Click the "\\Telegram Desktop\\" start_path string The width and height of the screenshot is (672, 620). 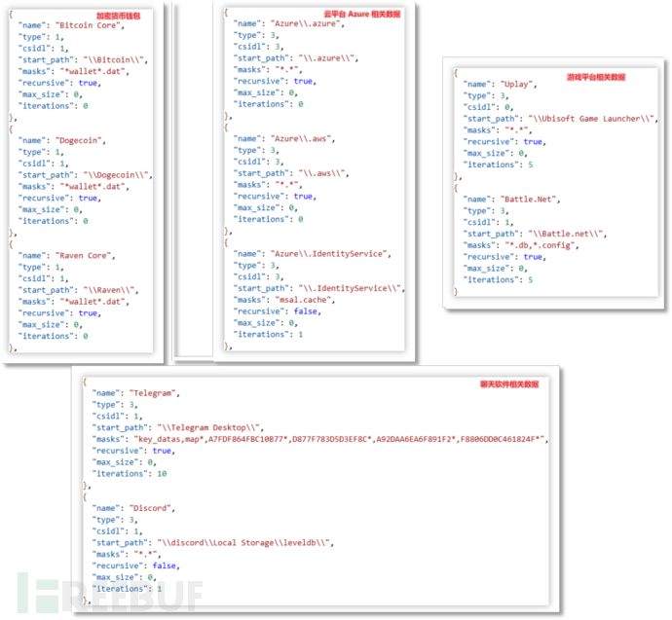pos(211,426)
